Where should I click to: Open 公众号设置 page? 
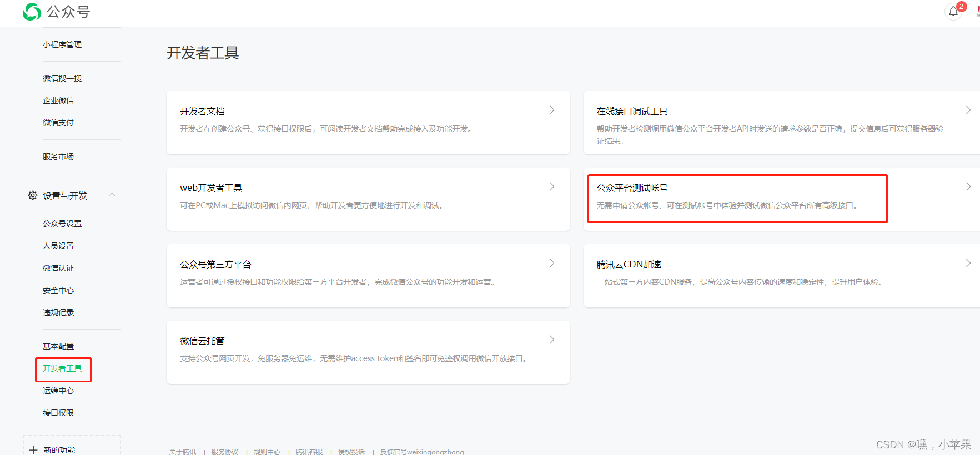62,224
